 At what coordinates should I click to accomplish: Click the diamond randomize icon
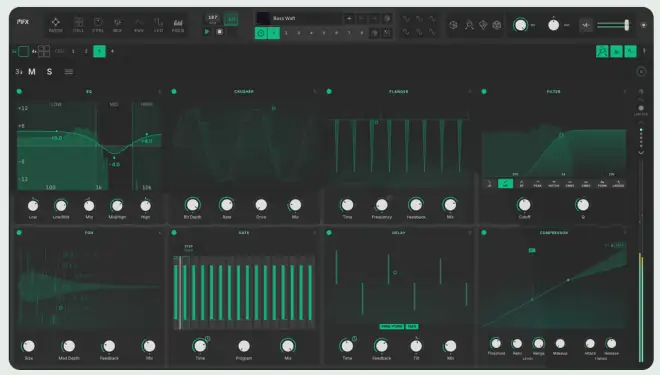pos(483,25)
